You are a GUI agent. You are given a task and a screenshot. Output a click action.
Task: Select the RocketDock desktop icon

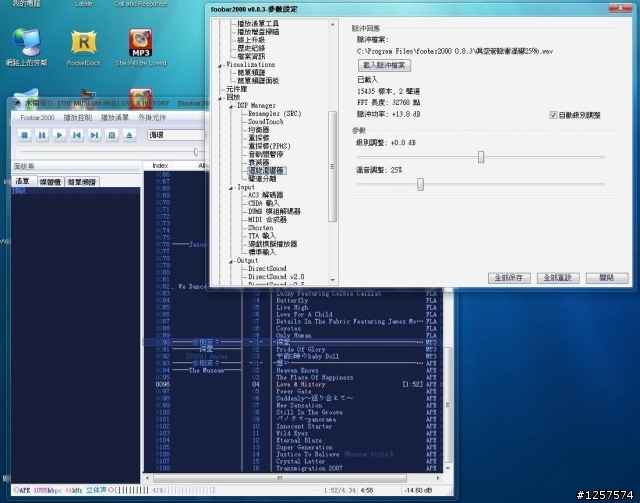click(84, 47)
